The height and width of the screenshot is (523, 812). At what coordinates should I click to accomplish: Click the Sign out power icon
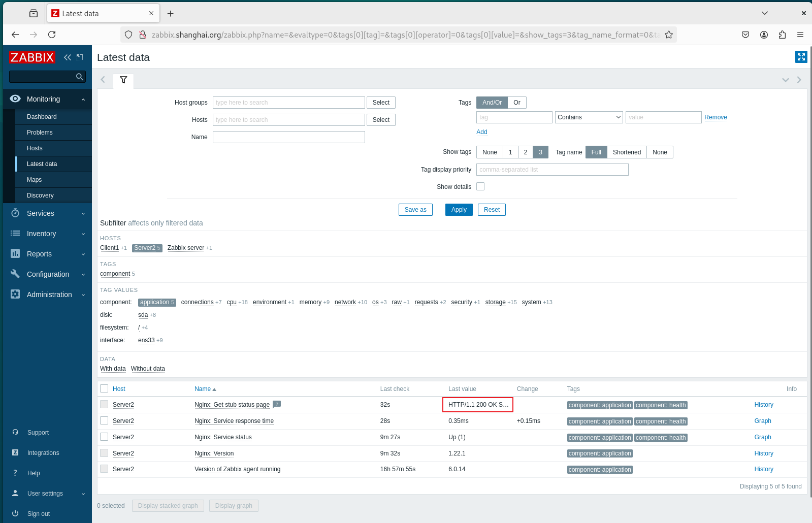pos(15,513)
